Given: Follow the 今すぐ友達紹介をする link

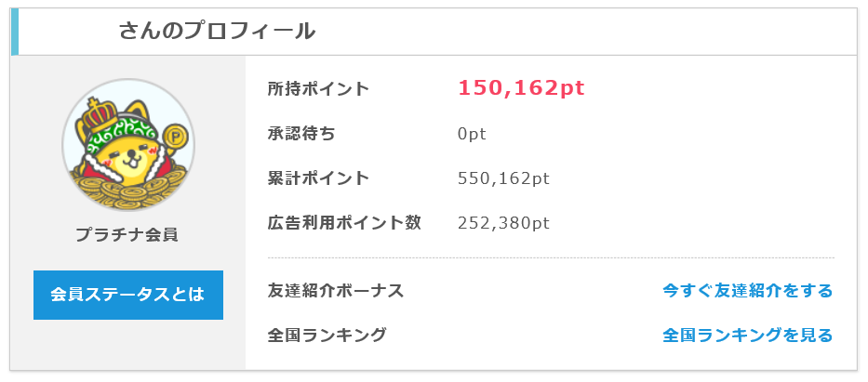Looking at the screenshot, I should click(x=747, y=290).
